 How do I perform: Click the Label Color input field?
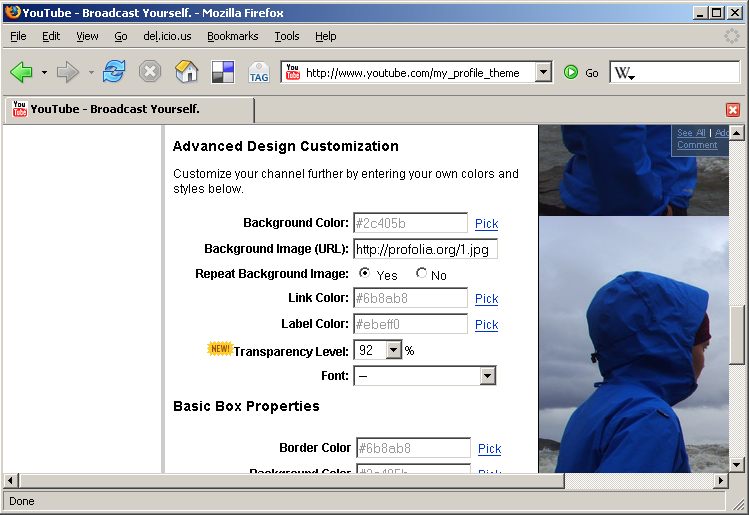coord(410,324)
